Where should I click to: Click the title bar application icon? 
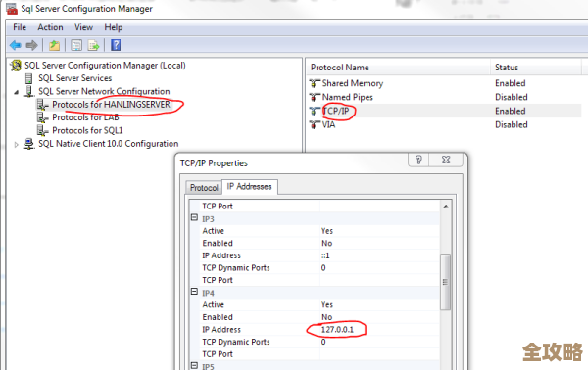(x=12, y=9)
